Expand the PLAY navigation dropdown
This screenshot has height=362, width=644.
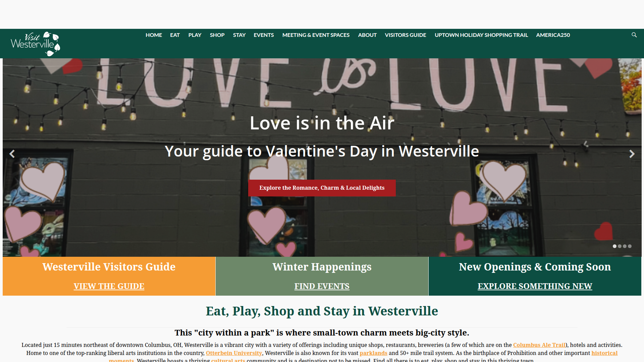click(195, 35)
